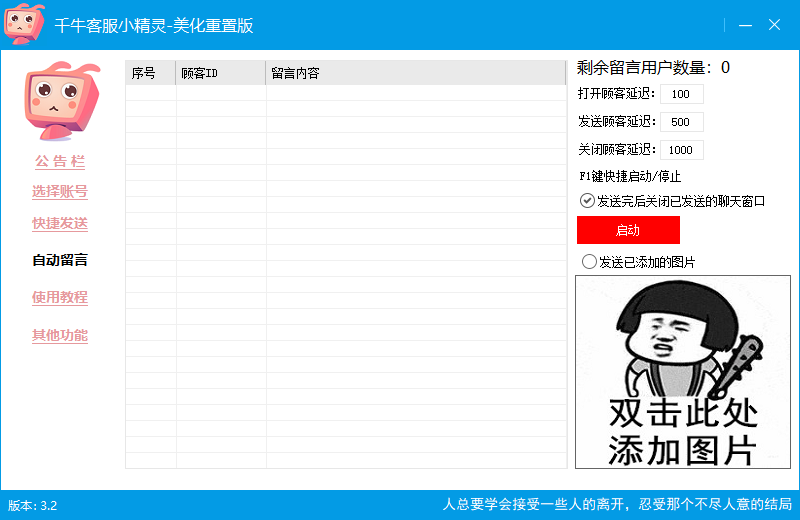Click the red 启动 start button
800x520 pixels.
628,230
